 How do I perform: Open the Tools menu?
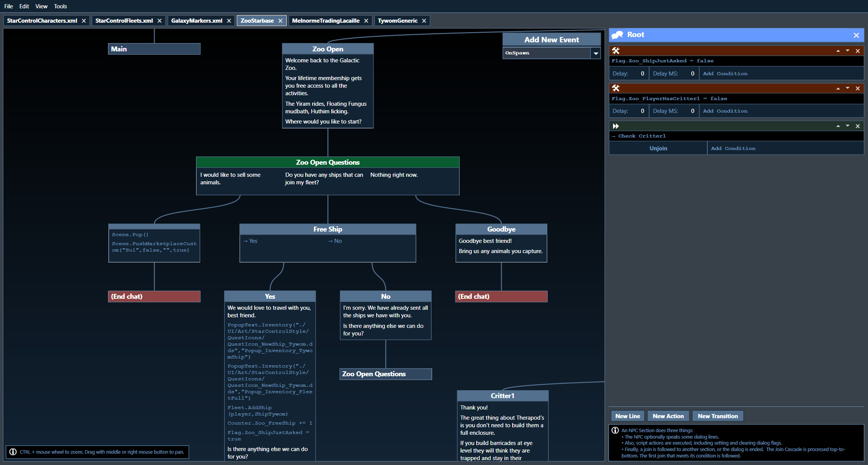coord(60,6)
